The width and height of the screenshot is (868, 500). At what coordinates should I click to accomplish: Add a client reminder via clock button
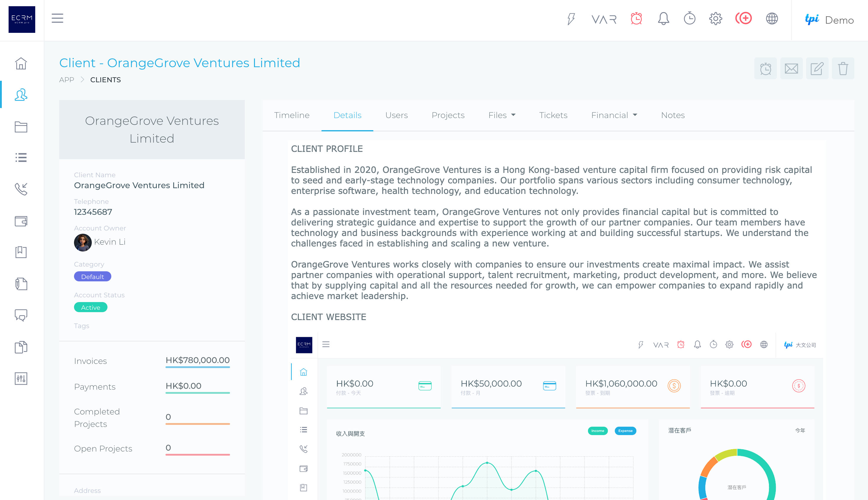tap(765, 68)
